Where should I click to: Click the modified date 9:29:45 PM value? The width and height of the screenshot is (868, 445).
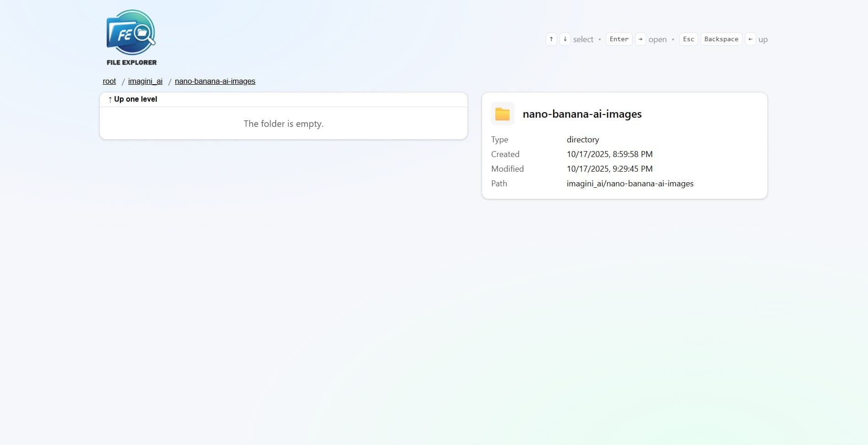tap(610, 169)
